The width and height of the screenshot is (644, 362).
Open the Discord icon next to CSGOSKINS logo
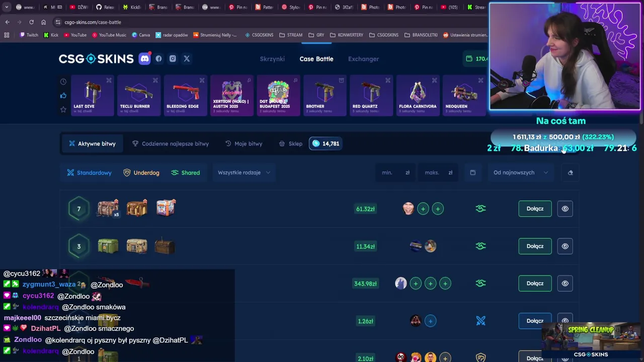coord(144,59)
